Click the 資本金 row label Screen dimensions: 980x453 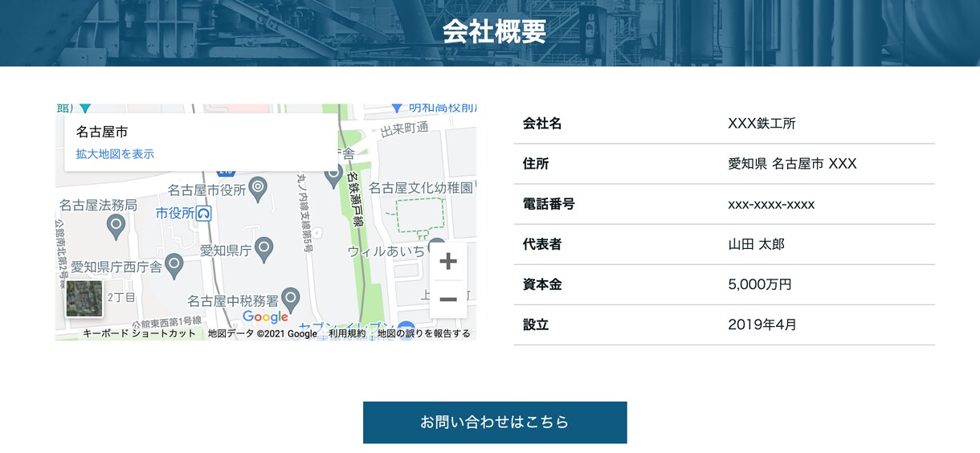click(x=542, y=284)
